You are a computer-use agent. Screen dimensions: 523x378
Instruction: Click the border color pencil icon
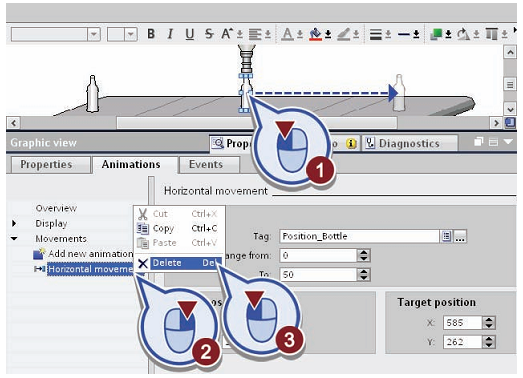pos(343,34)
